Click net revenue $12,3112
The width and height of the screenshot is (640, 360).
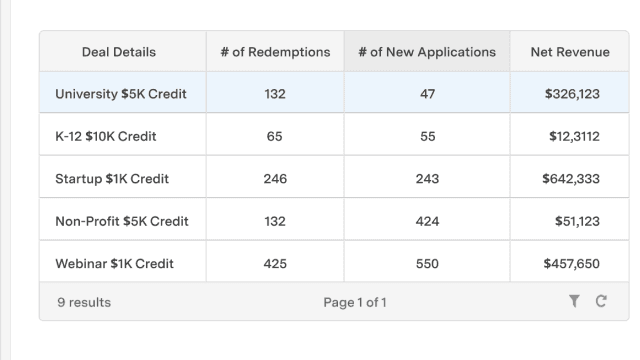(574, 136)
